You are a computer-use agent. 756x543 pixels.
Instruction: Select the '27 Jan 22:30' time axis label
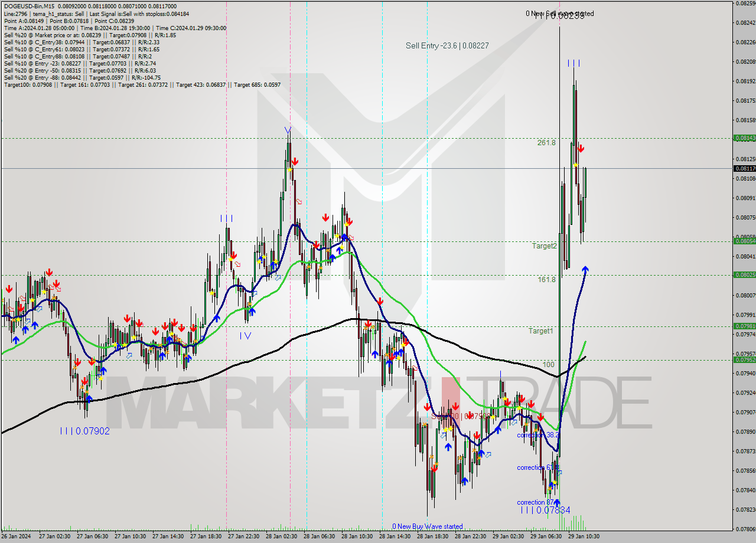[x=243, y=537]
